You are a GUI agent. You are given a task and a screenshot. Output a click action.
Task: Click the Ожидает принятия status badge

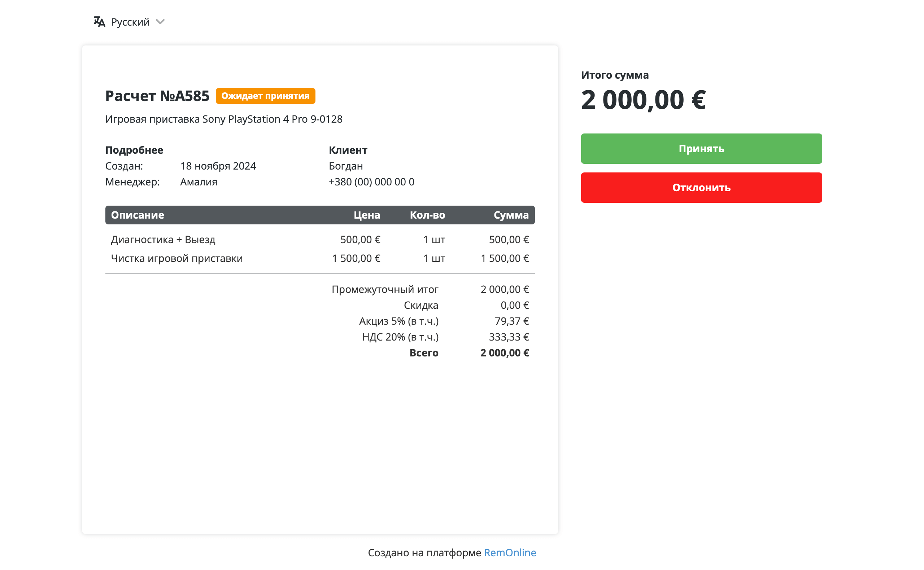pyautogui.click(x=265, y=96)
